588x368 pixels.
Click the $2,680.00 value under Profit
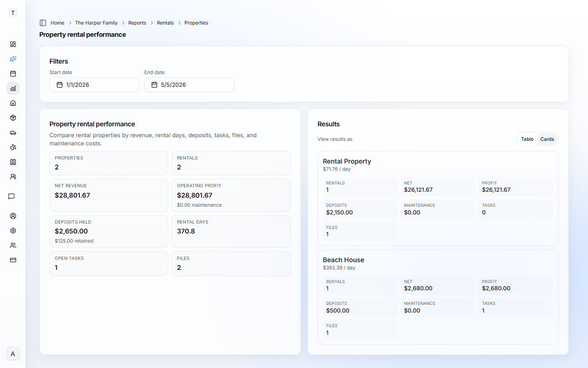pos(496,288)
